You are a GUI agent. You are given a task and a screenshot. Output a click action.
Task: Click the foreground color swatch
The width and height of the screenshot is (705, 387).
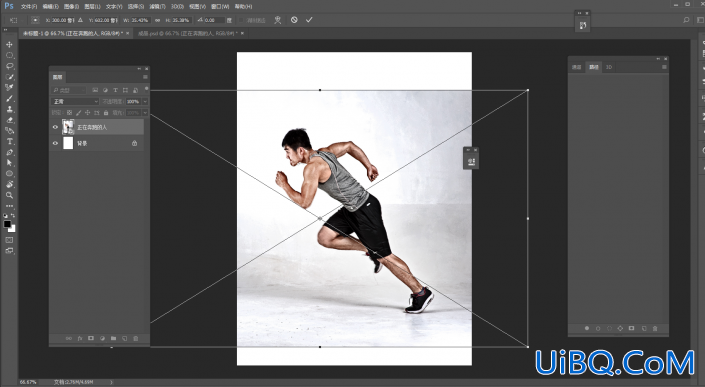pyautogui.click(x=7, y=224)
